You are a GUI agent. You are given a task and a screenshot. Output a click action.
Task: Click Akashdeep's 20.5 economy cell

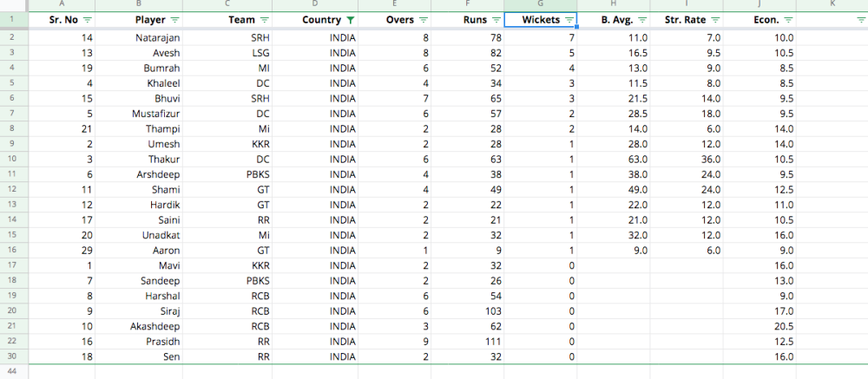(759, 326)
